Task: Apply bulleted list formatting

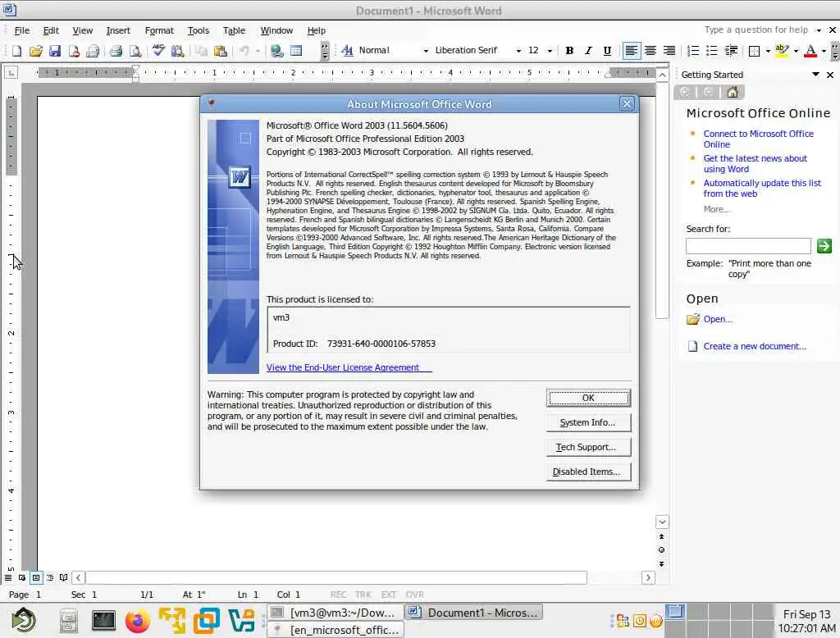Action: [x=711, y=50]
